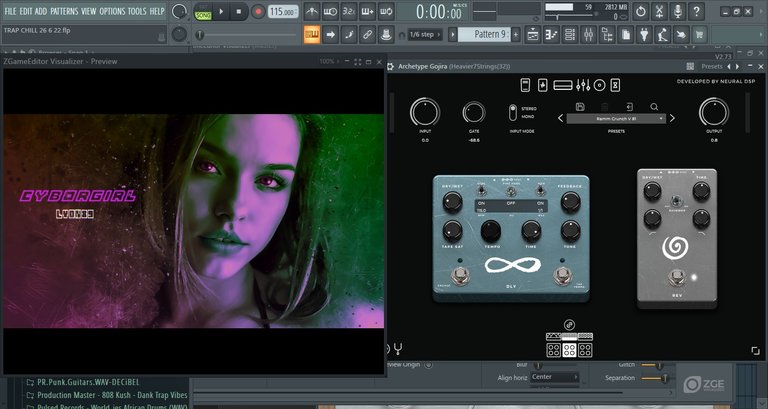Go to next preset in plugin title bar

coord(737,66)
